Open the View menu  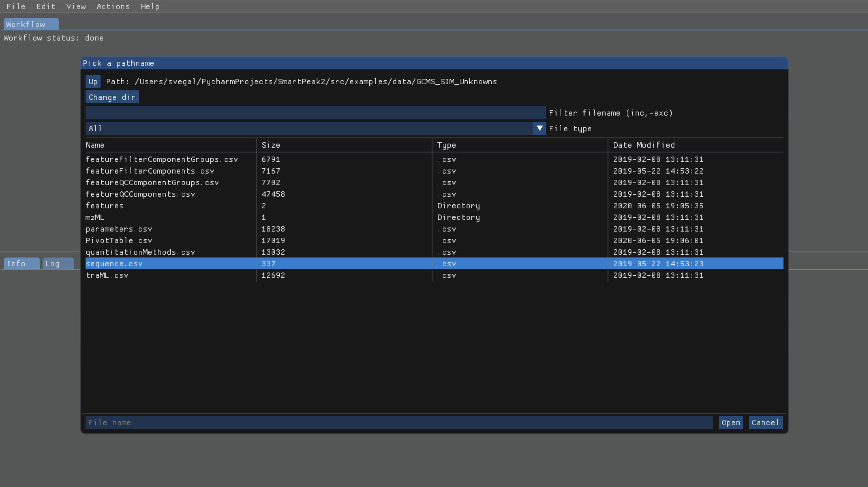(76, 6)
